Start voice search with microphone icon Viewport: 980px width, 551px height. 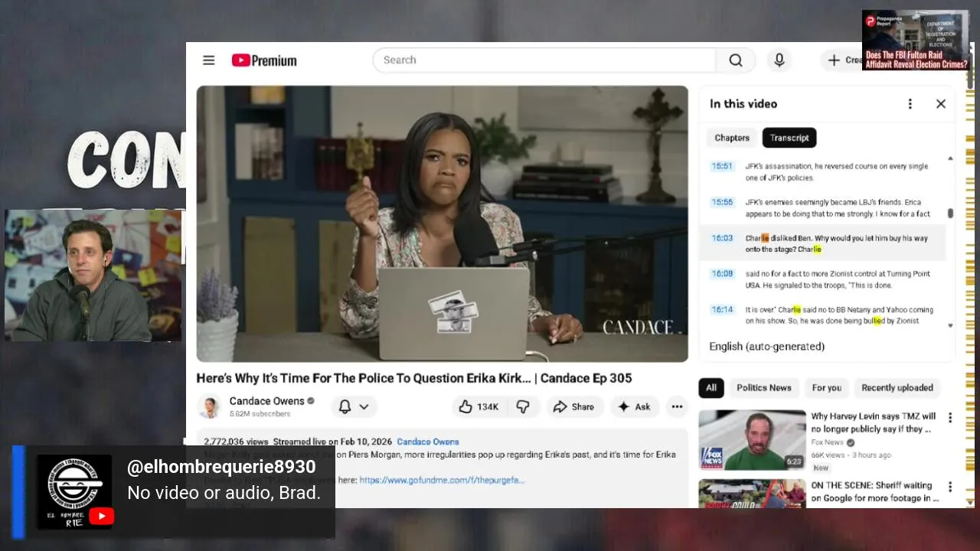click(779, 60)
